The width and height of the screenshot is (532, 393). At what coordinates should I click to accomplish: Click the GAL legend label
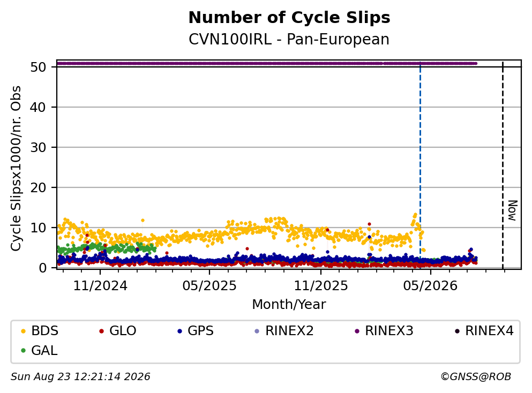tap(44, 350)
